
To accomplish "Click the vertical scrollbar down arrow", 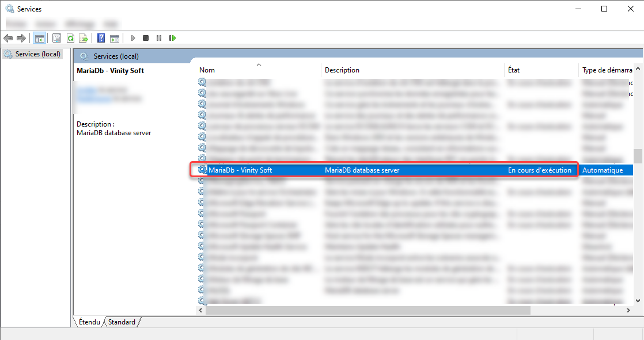I will [x=638, y=300].
